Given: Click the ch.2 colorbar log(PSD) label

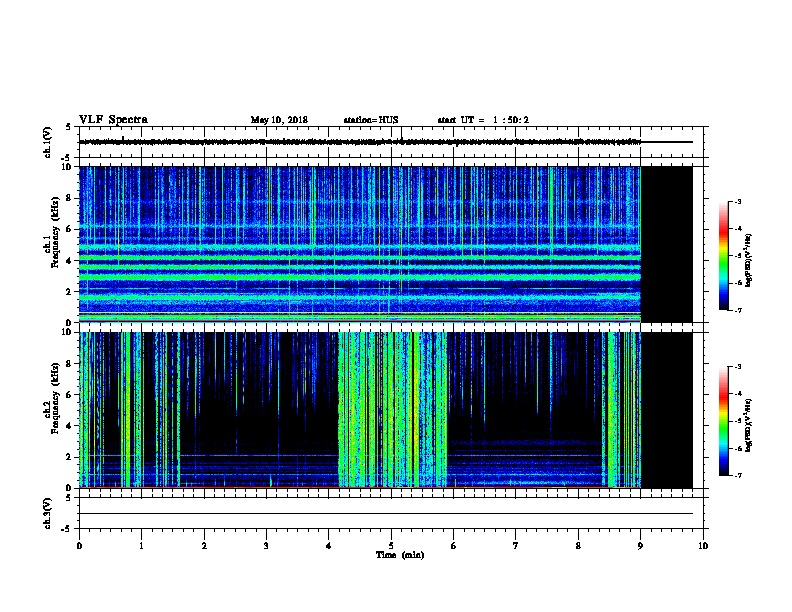Looking at the screenshot, I should coord(748,425).
